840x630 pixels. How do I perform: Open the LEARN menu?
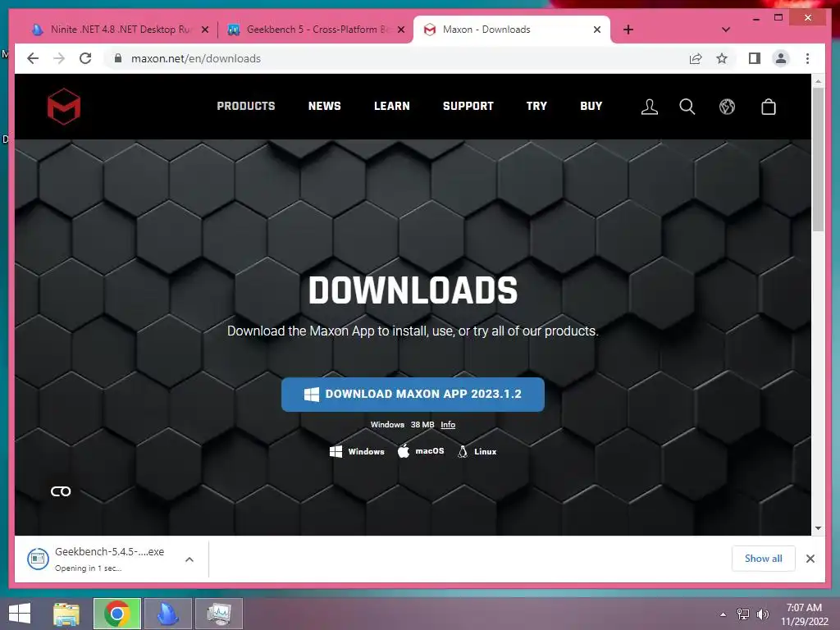[x=392, y=106]
